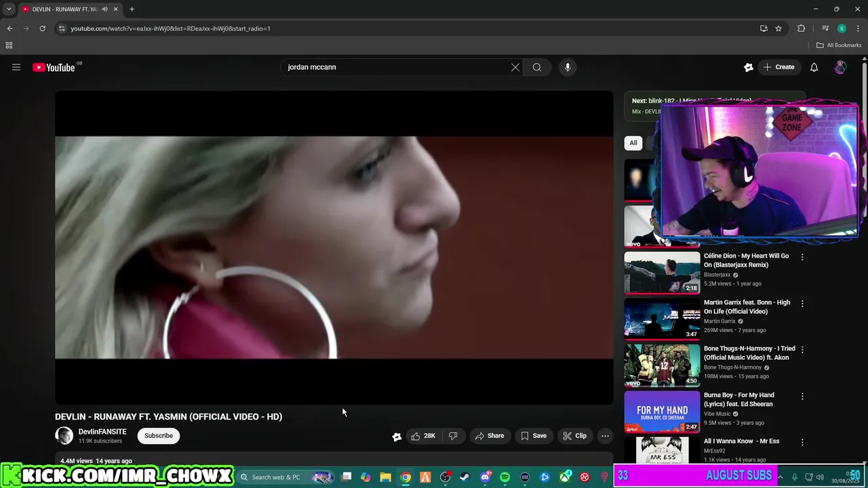Open Task View on the taskbar
Screen dimensions: 868x488
click(346, 477)
